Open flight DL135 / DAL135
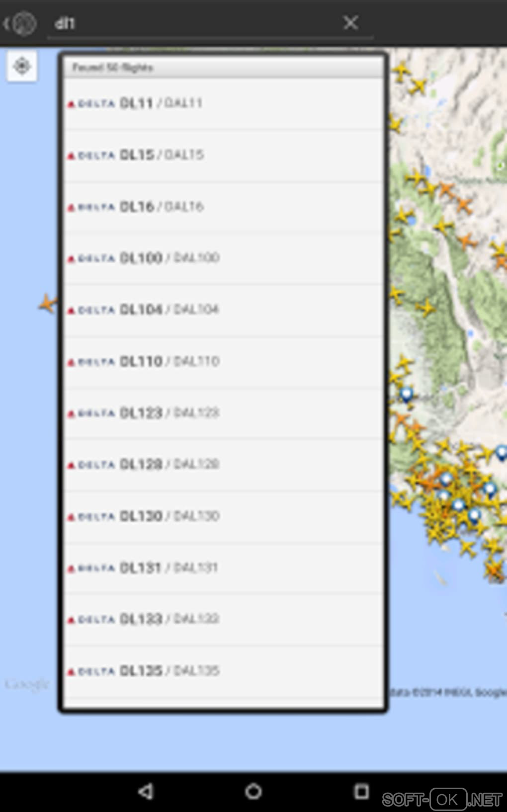 click(223, 671)
